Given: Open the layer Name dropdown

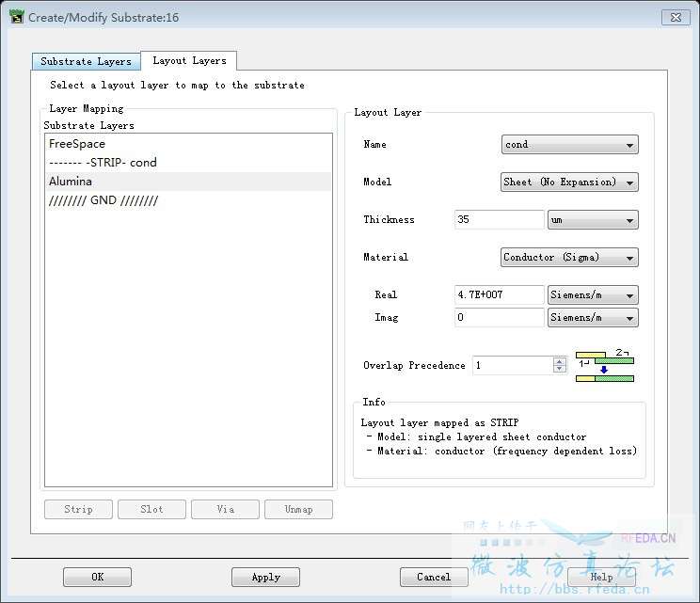Looking at the screenshot, I should pyautogui.click(x=569, y=145).
